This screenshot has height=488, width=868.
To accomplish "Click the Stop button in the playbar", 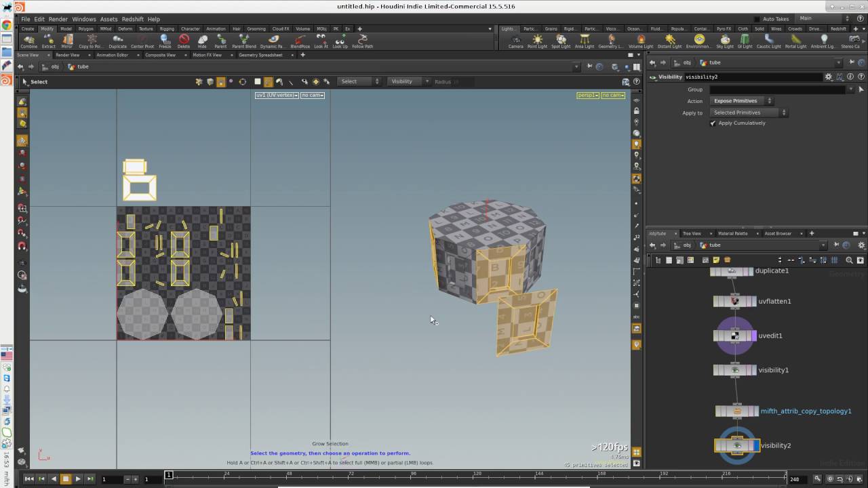I will [66, 479].
